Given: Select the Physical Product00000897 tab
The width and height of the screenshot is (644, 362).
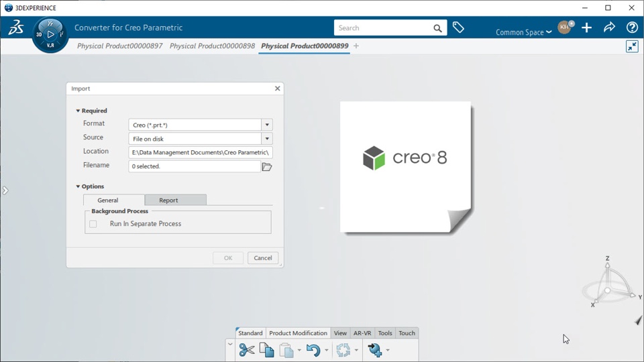Looking at the screenshot, I should (x=120, y=46).
